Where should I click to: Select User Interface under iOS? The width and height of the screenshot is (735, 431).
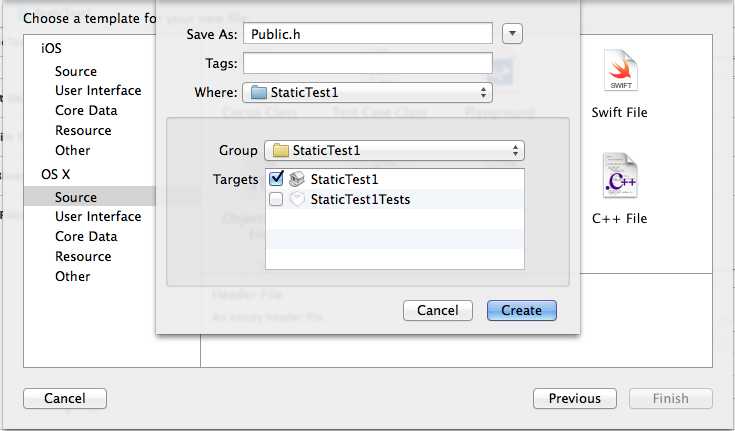[x=98, y=91]
